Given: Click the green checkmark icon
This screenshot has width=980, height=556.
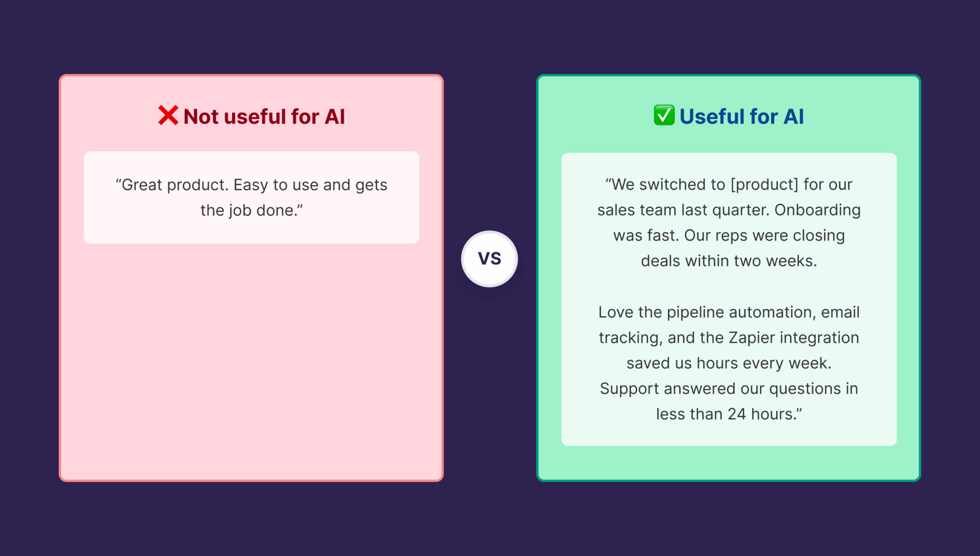Looking at the screenshot, I should click(664, 115).
